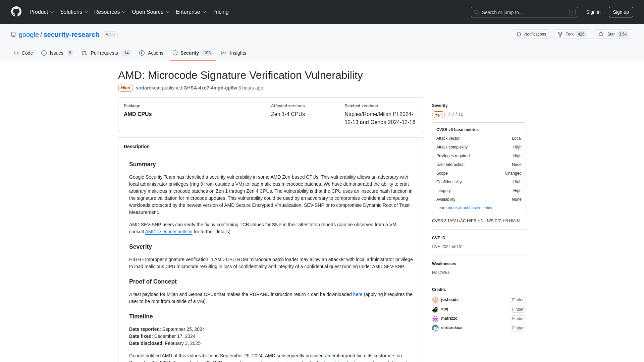Image resolution: width=644 pixels, height=362 pixels.
Task: Click the Fork icon
Action: (560, 34)
